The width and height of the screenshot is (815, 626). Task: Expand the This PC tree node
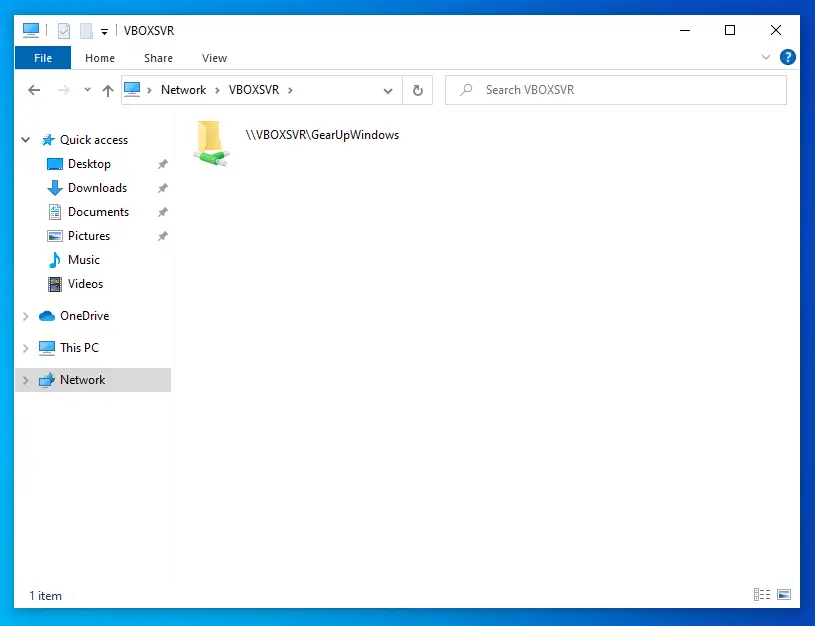25,348
